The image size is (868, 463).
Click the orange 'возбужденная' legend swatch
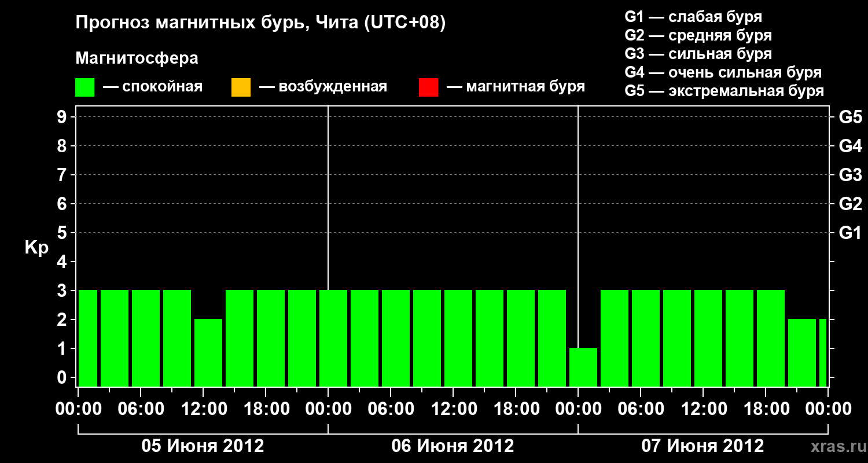[x=241, y=87]
